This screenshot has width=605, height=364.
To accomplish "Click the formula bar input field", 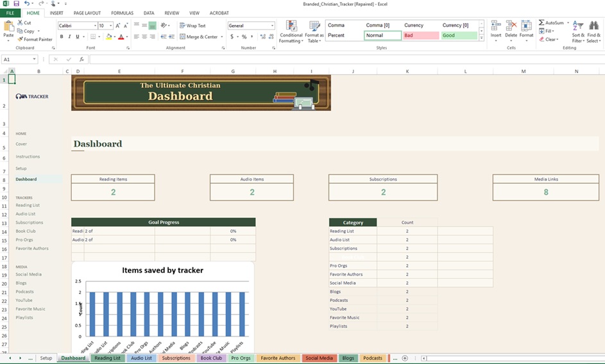I will click(321, 59).
